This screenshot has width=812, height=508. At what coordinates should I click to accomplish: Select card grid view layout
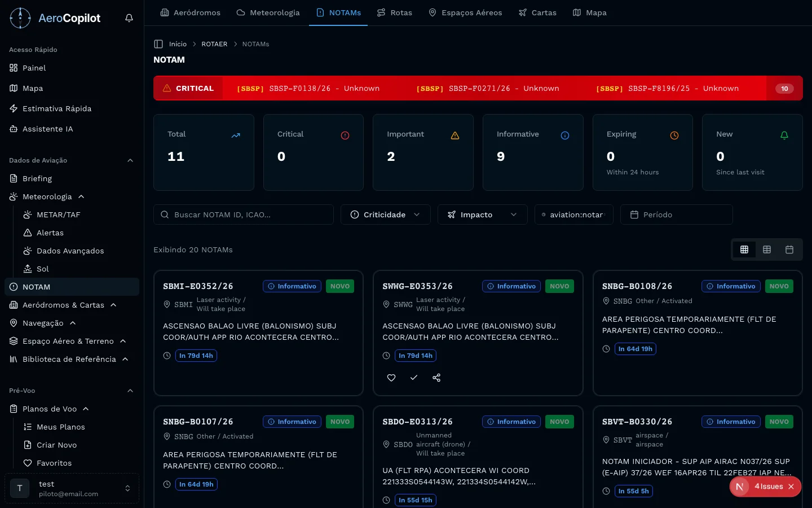pos(744,249)
